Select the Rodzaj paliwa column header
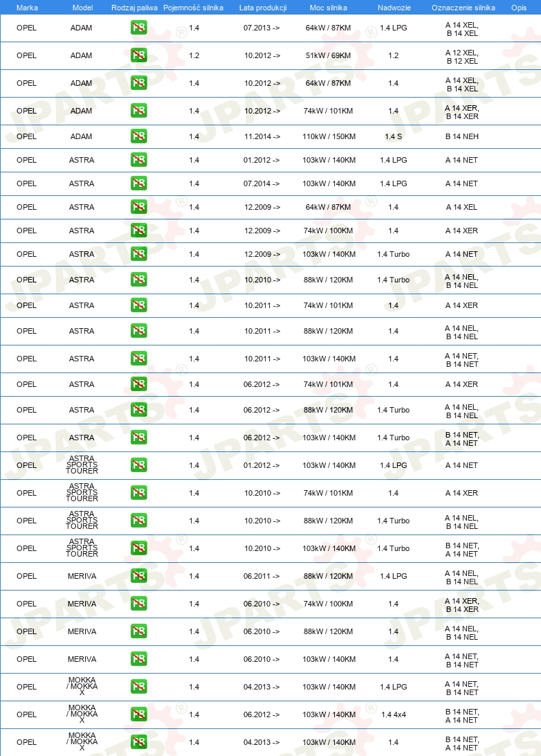 tap(134, 8)
